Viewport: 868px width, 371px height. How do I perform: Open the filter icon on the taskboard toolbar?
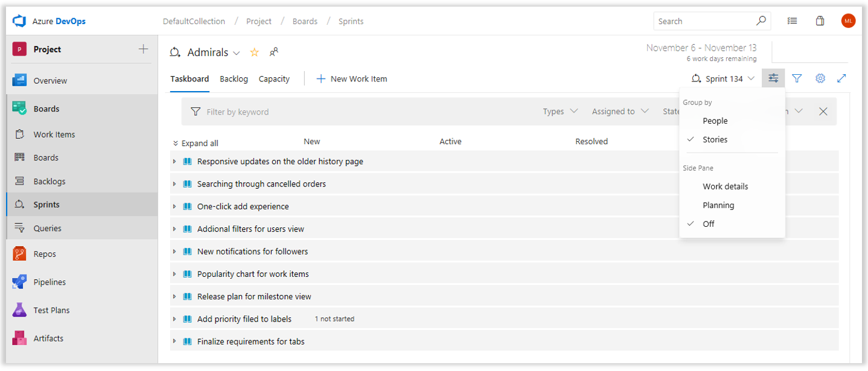[797, 78]
